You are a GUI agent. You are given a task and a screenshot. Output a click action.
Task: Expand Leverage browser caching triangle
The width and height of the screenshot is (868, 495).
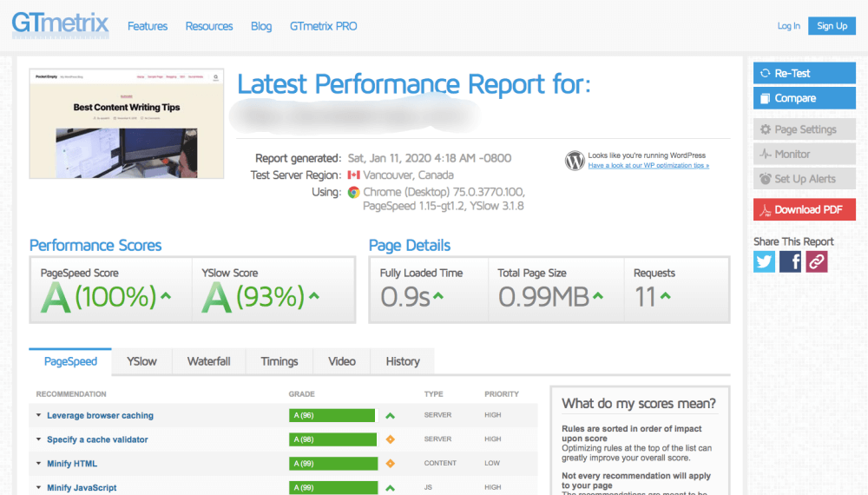39,415
